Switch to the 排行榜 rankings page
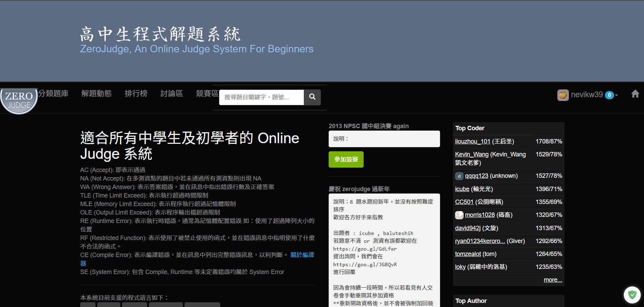This screenshot has width=644, height=307. coord(136,93)
